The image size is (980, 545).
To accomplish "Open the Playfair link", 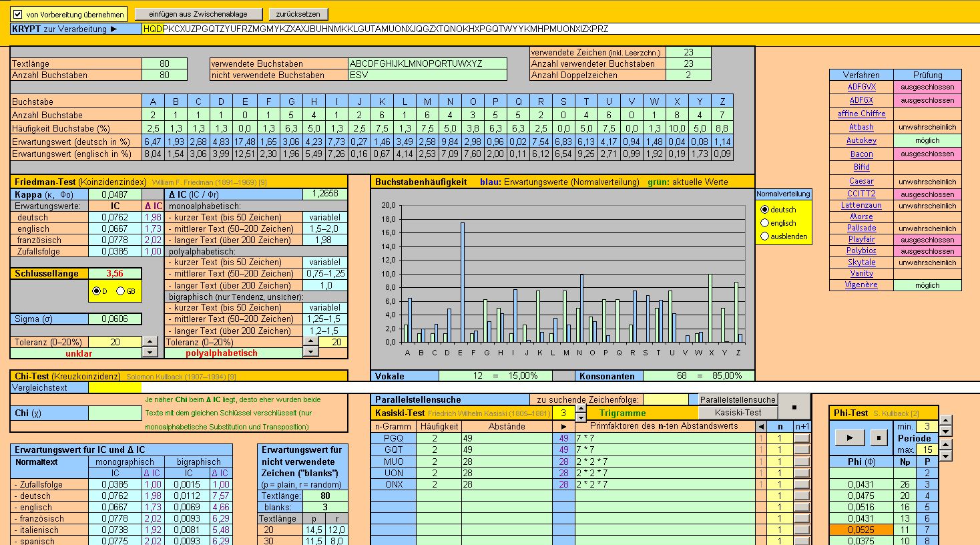I will [x=861, y=239].
